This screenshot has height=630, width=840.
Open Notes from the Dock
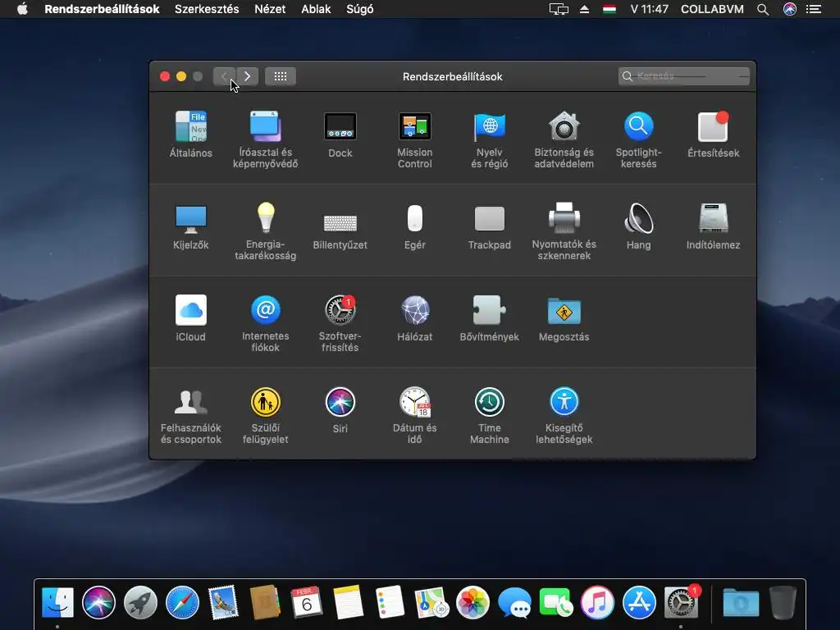tap(348, 602)
